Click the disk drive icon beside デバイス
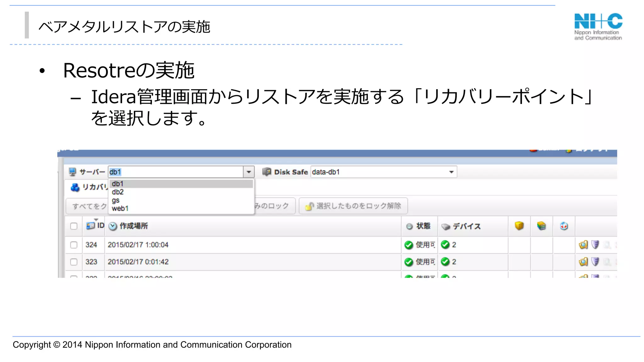 [446, 227]
